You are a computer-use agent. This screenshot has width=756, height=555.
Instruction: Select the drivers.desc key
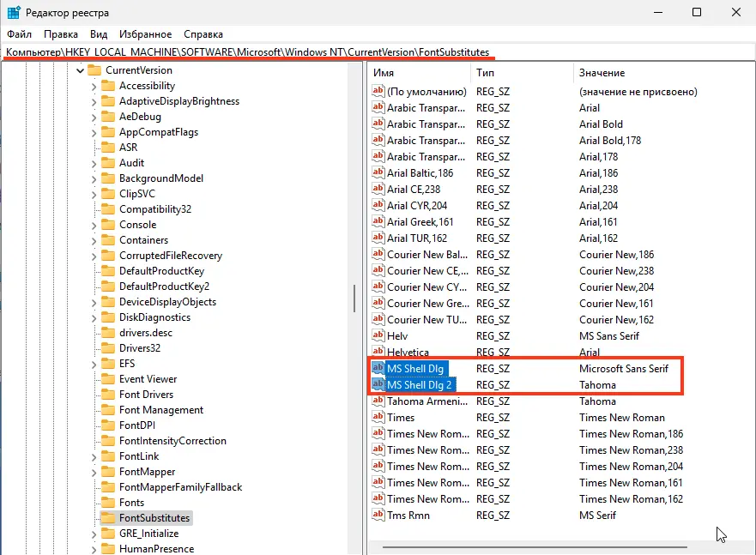point(146,333)
